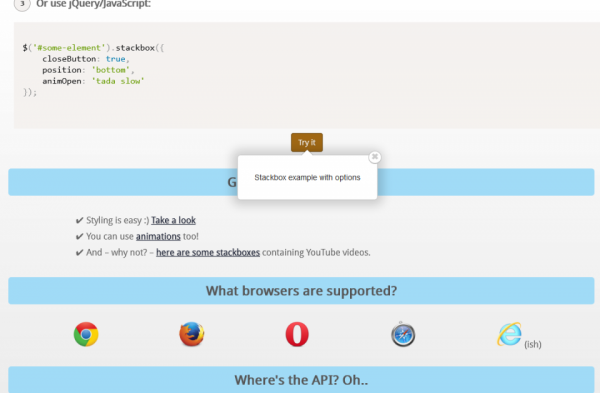Open the "Take a look" styling link

coord(173,220)
